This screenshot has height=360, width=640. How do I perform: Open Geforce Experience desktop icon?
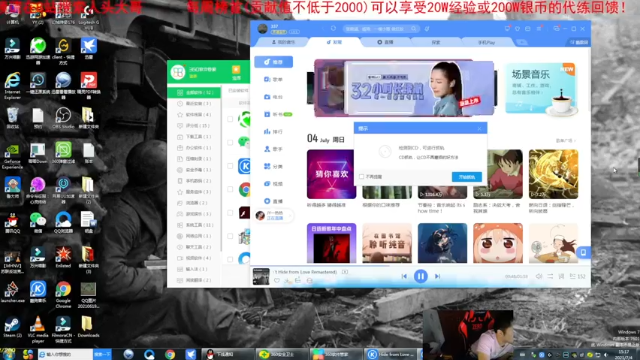(x=12, y=156)
